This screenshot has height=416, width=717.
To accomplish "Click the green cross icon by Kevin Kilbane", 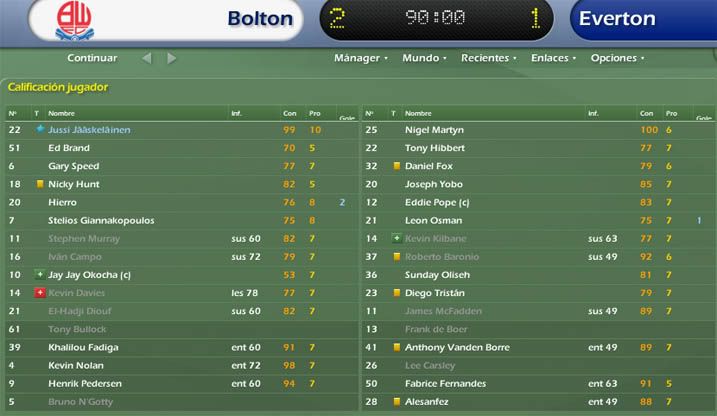I will coord(396,238).
